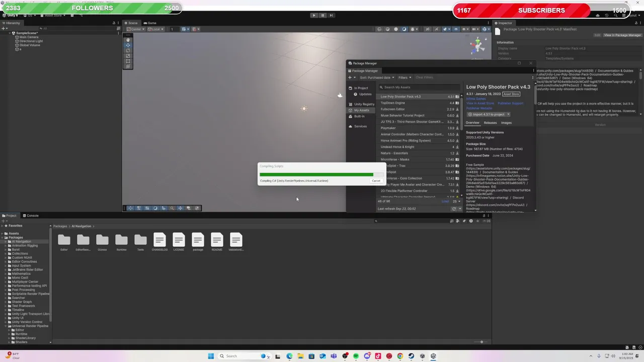Click download icon for Fullscreen Editor

(457, 109)
